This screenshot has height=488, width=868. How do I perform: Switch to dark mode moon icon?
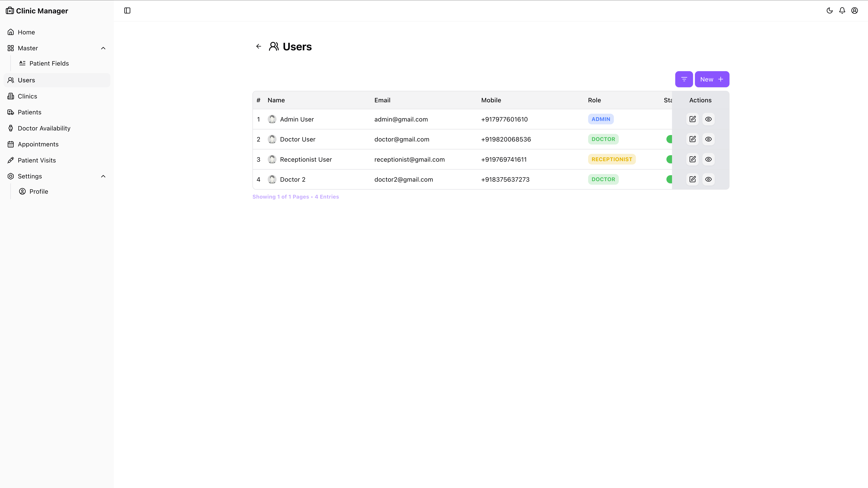coord(830,11)
